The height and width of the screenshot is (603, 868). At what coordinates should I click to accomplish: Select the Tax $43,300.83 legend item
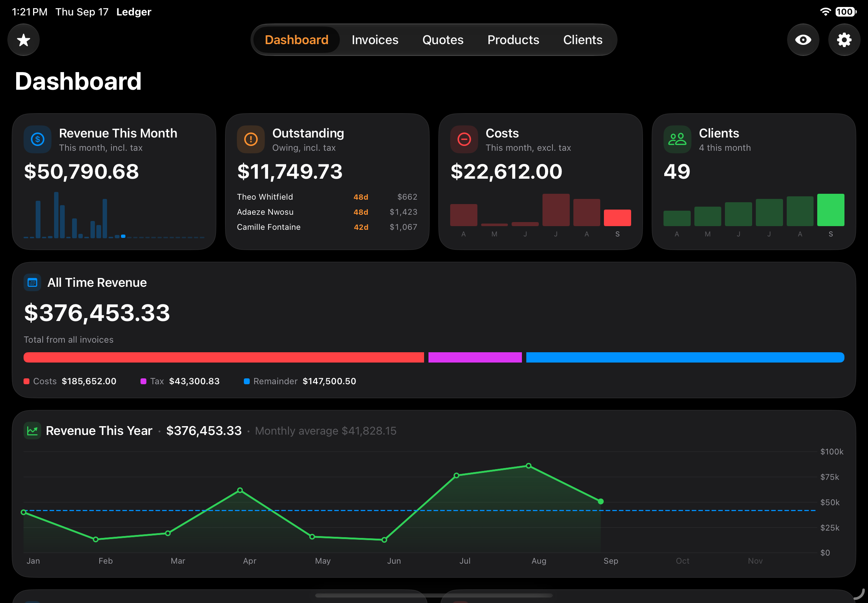tap(180, 381)
